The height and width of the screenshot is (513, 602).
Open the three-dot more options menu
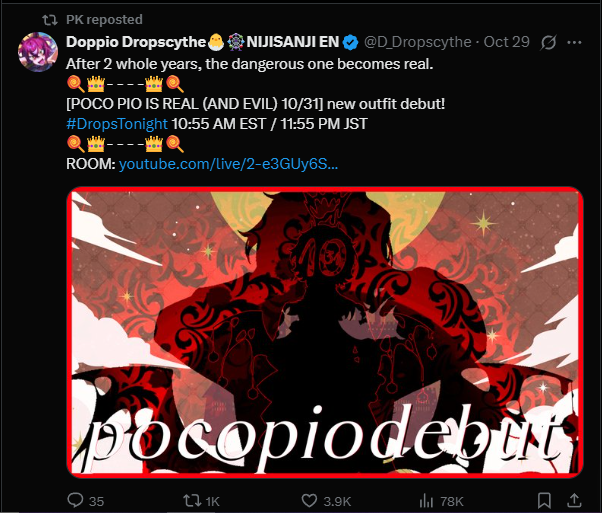pyautogui.click(x=574, y=42)
